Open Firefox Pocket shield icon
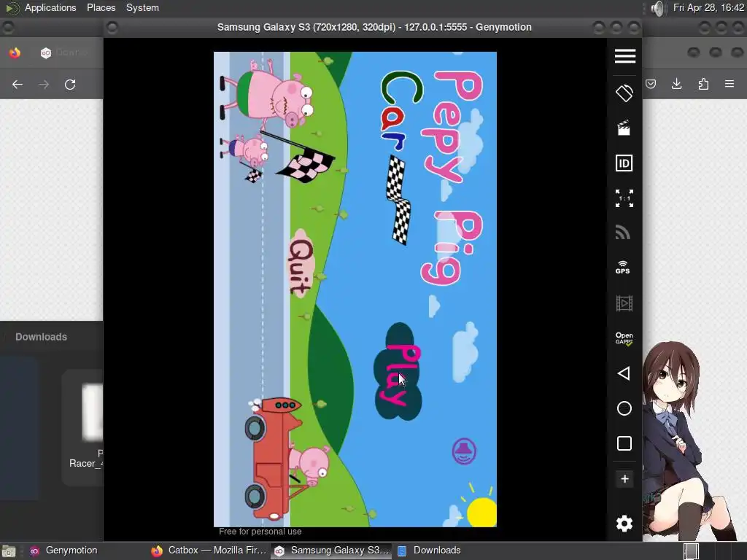The image size is (747, 560). tap(651, 85)
